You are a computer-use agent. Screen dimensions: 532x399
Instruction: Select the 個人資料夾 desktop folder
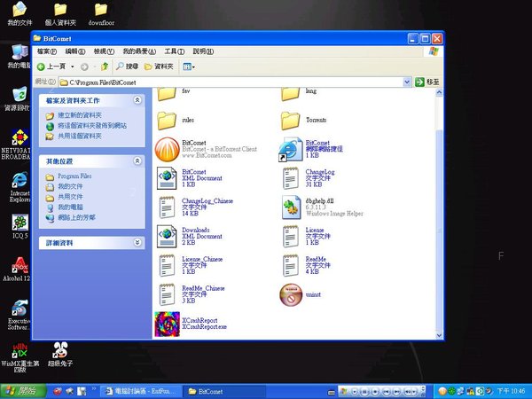pos(60,14)
